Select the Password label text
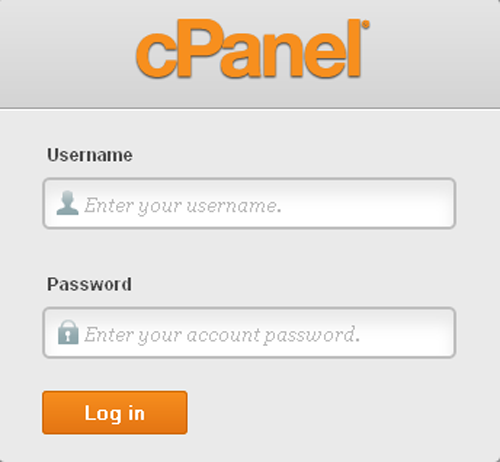Image resolution: width=500 pixels, height=462 pixels. point(89,284)
